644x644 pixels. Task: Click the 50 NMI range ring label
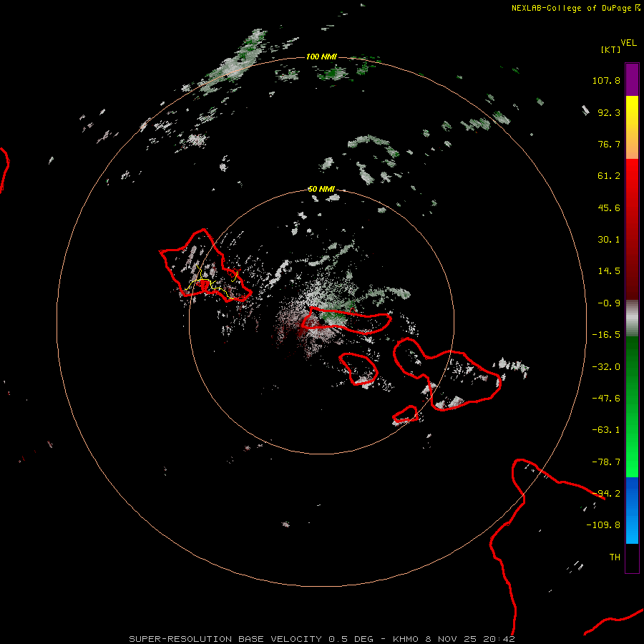click(x=321, y=189)
